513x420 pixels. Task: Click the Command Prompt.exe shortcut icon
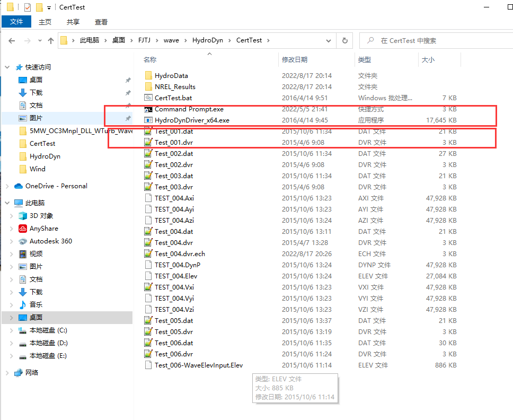(148, 109)
